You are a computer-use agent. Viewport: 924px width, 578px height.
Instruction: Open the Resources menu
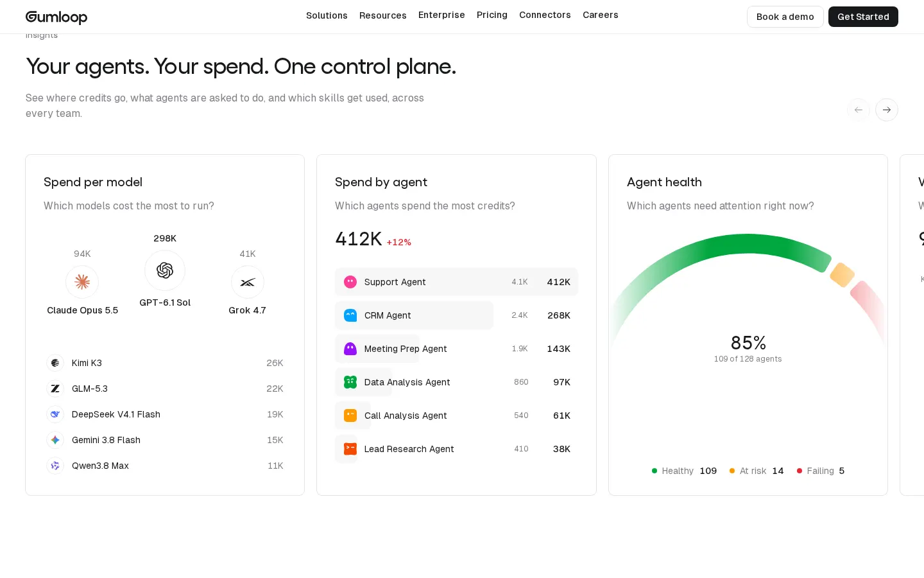[x=383, y=15]
